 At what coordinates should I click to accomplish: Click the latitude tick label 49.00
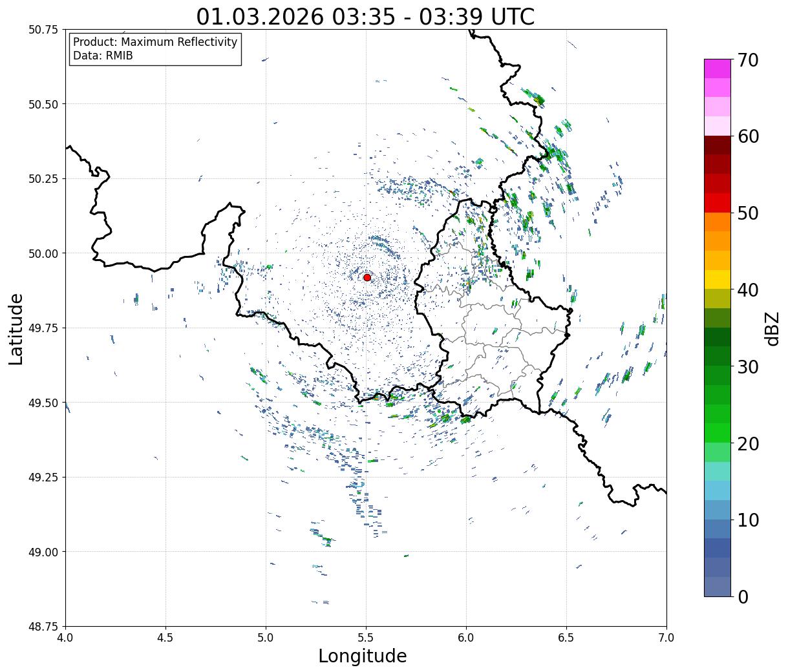[x=43, y=552]
